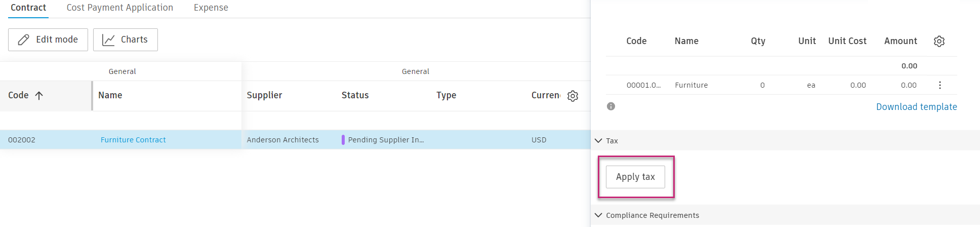Click the Supplier column header
The image size is (980, 227).
point(264,95)
